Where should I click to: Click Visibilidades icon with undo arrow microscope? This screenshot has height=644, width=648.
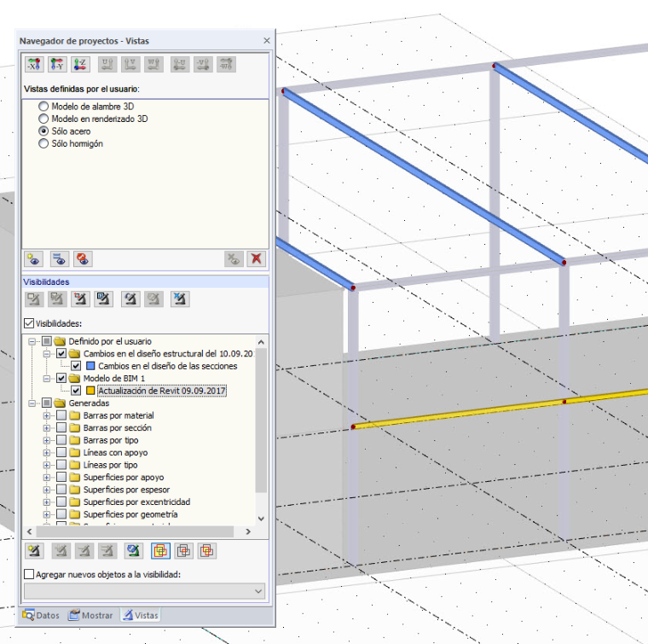coord(130,299)
